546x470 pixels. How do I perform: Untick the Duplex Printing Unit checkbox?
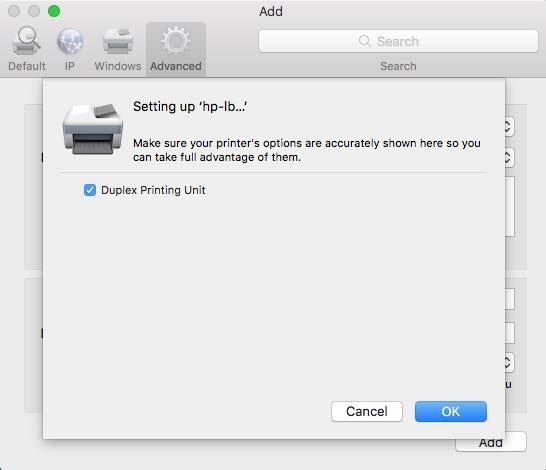pos(90,190)
